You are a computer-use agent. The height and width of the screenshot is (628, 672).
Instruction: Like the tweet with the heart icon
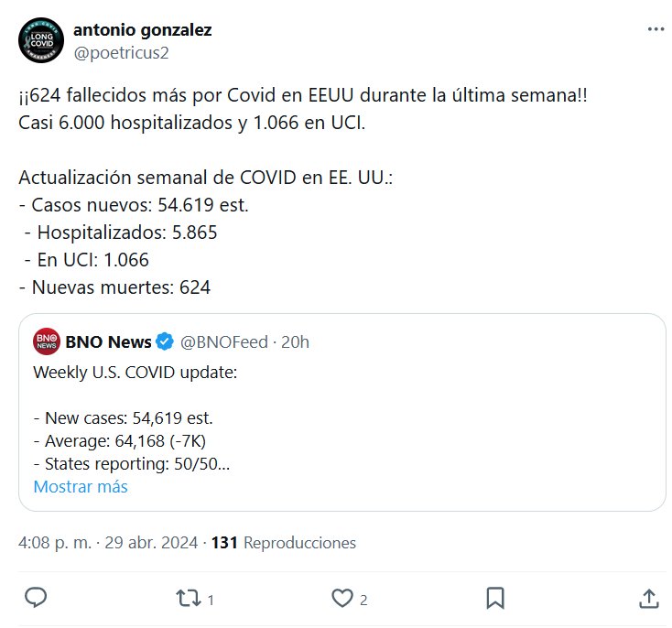(x=342, y=599)
